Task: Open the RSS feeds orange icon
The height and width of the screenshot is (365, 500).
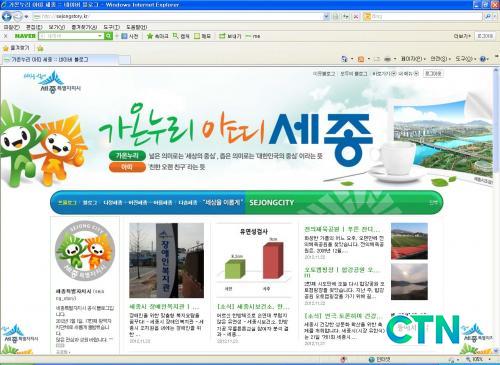Action: [x=361, y=59]
